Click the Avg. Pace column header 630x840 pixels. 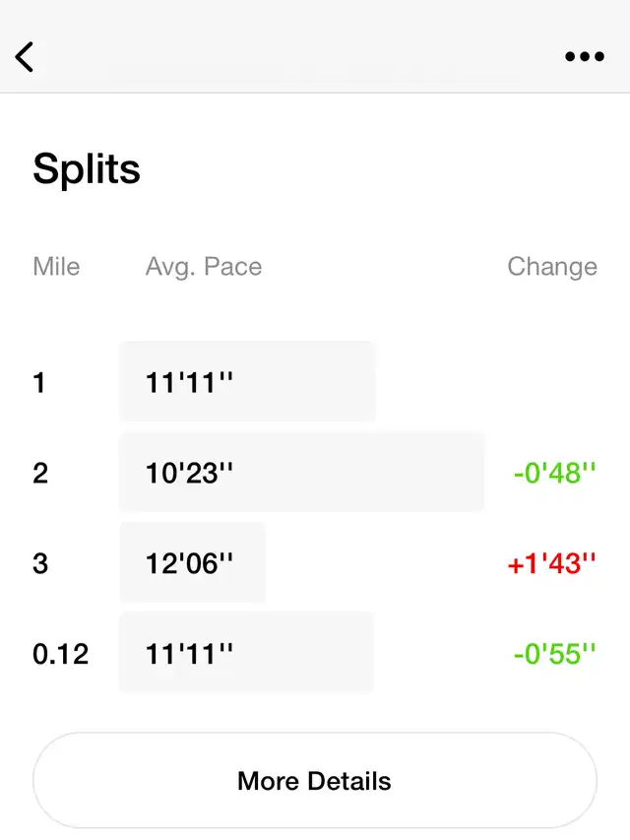[204, 267]
